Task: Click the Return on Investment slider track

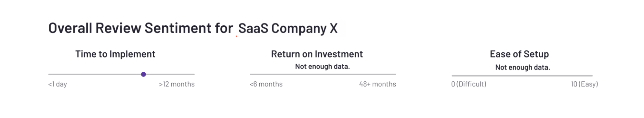Action: [x=323, y=74]
